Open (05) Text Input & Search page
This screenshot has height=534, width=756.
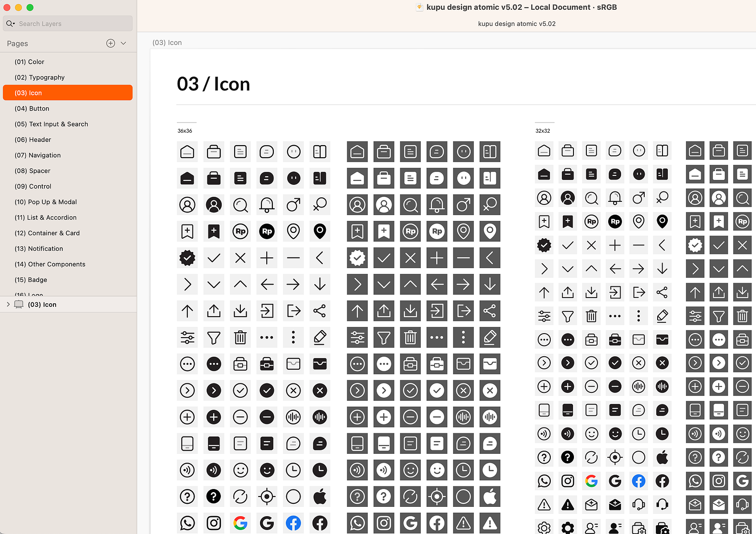(68, 124)
